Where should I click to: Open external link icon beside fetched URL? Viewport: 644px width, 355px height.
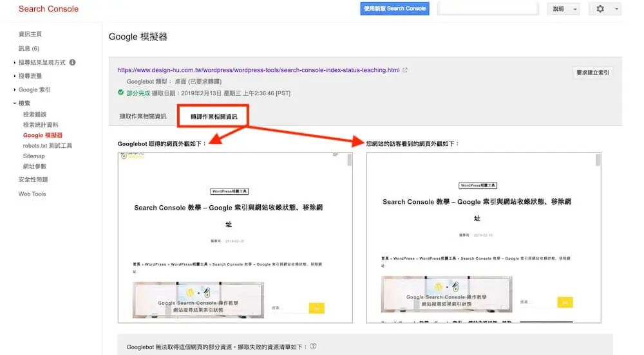[405, 70]
